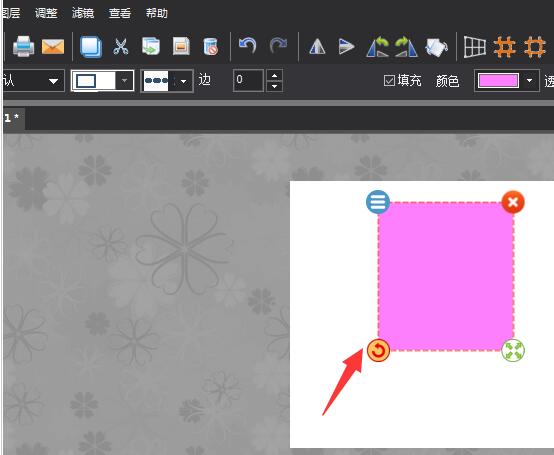Click the rotate handle on pink shape

pyautogui.click(x=378, y=350)
